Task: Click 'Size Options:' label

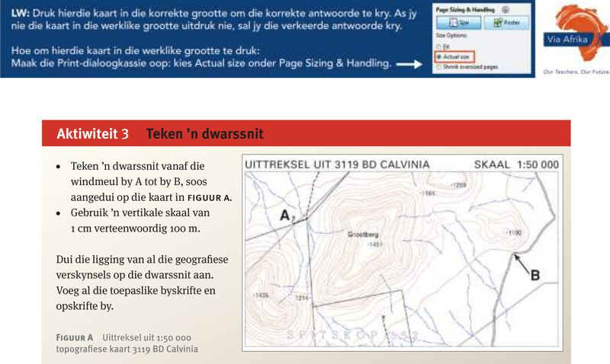Action: pos(451,36)
